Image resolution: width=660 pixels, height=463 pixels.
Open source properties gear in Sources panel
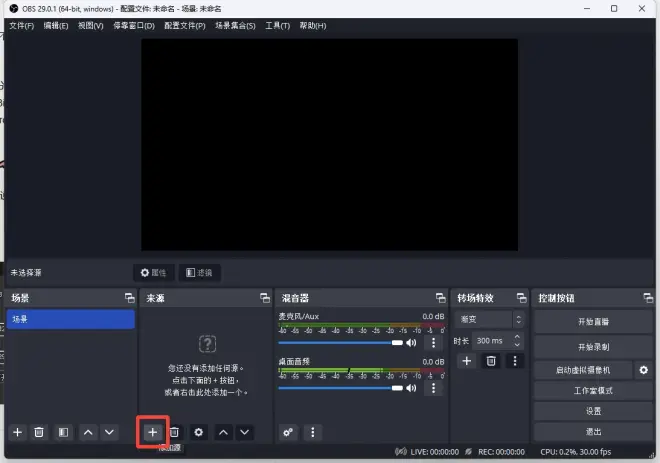tap(199, 432)
